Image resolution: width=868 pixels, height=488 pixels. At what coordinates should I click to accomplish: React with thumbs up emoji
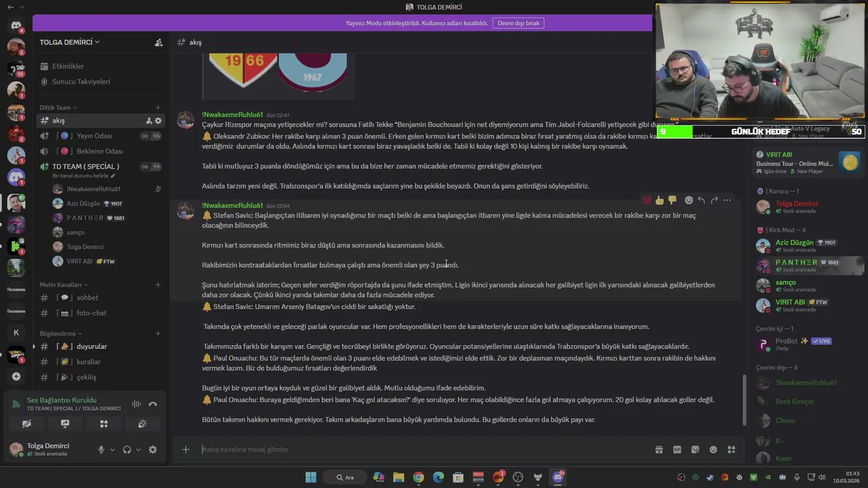660,200
